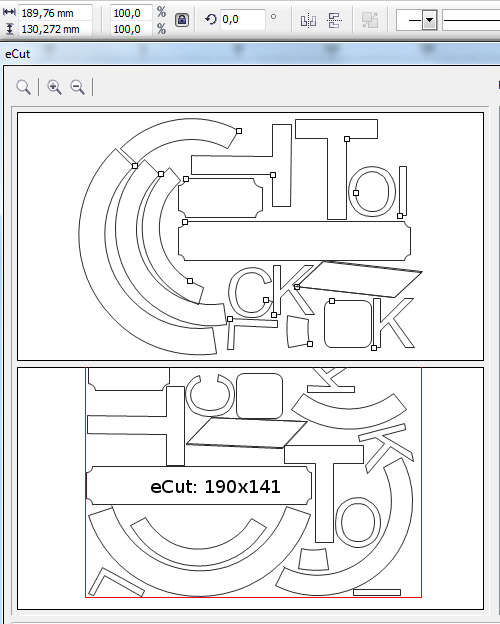Select the long plaque shape in upper preview
Viewport: 500px width, 624px height.
click(x=294, y=241)
